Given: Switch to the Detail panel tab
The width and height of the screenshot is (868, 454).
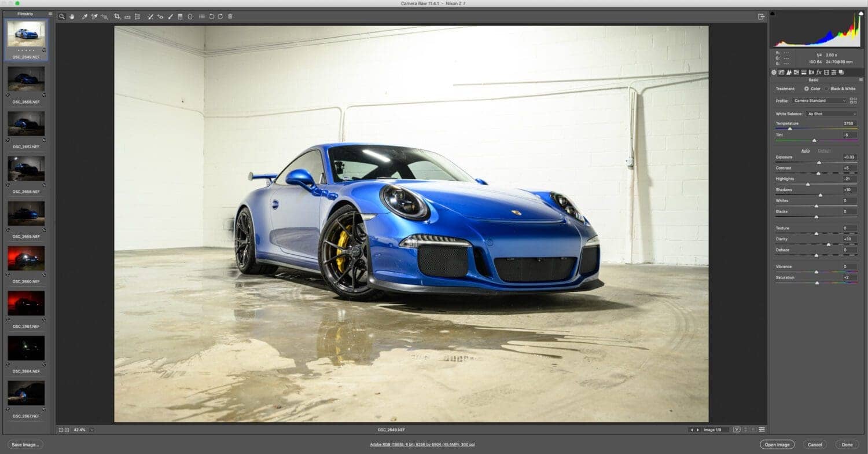Looking at the screenshot, I should click(789, 72).
